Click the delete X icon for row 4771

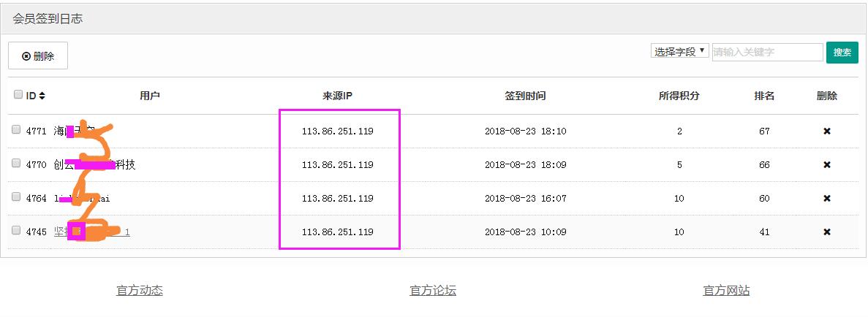pos(827,131)
